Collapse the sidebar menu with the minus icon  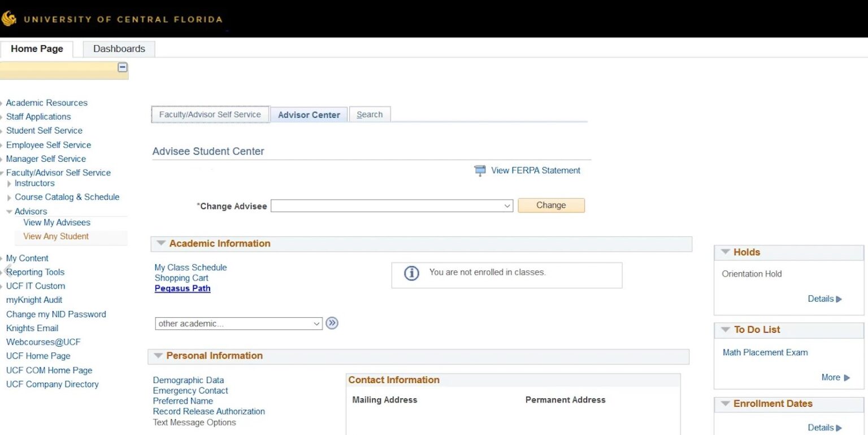[122, 67]
